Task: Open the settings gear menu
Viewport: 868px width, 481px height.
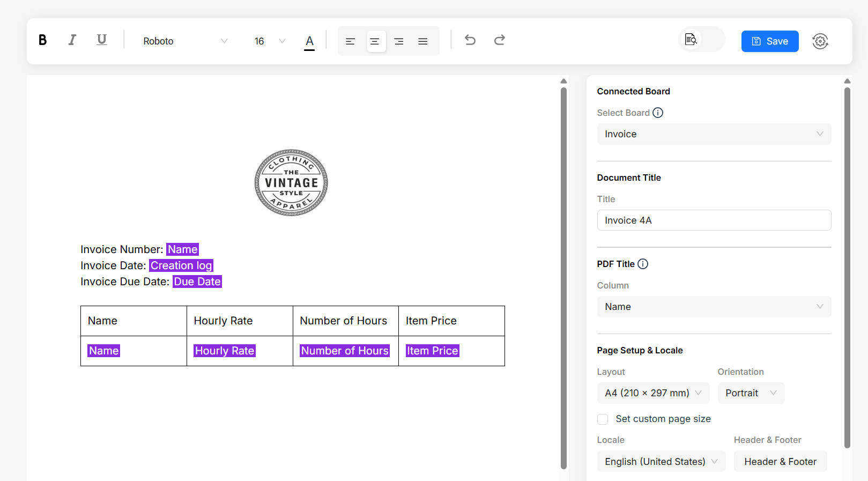Action: click(x=820, y=41)
